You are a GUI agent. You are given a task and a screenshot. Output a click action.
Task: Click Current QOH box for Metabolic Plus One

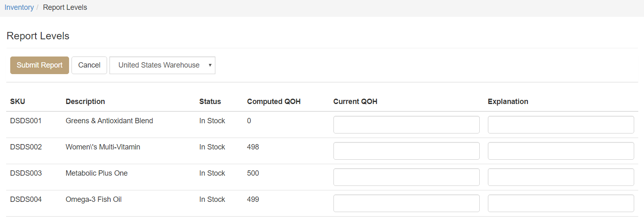406,177
